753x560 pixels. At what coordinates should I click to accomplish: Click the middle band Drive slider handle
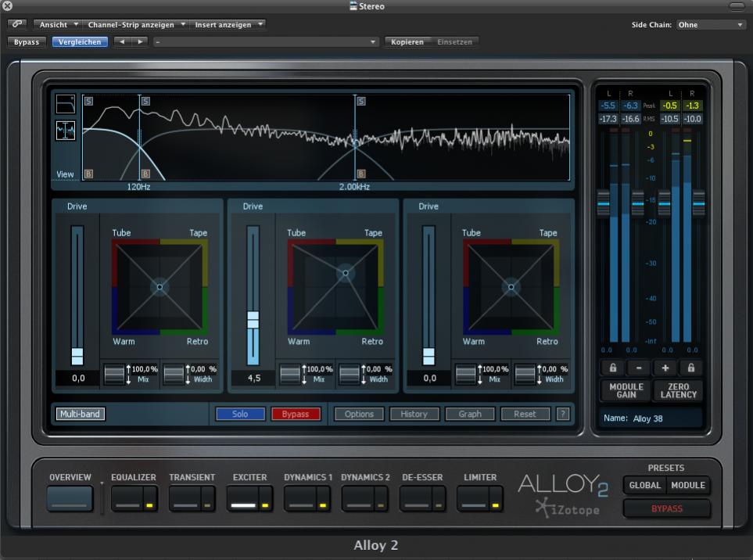(x=253, y=320)
